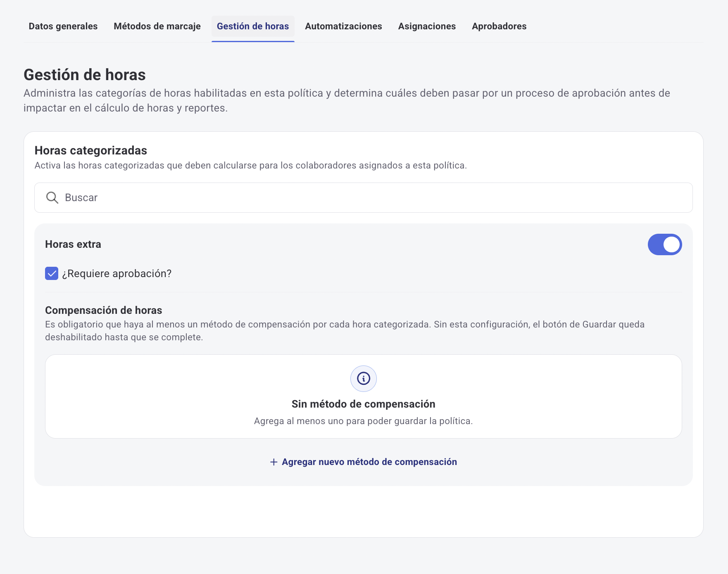Disable the Horas extra toggle
The image size is (728, 574).
[664, 244]
